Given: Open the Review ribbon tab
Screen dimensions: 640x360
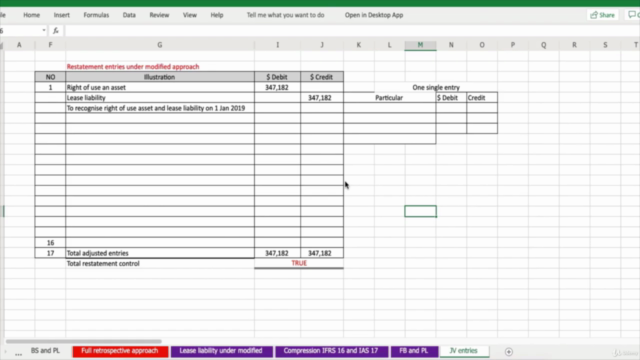Looking at the screenshot, I should tap(159, 15).
